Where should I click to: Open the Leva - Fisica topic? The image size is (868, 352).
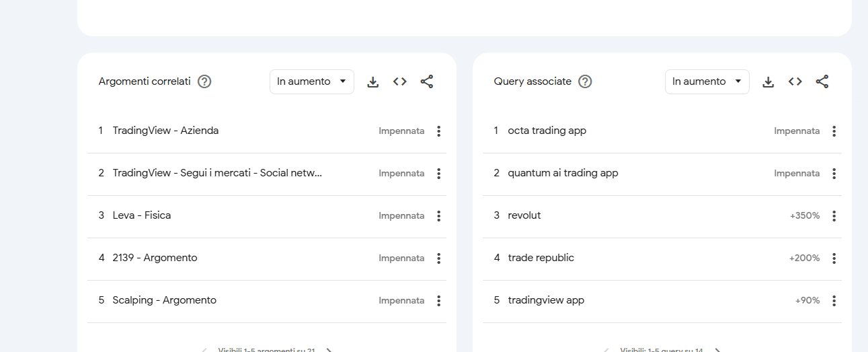(x=142, y=215)
